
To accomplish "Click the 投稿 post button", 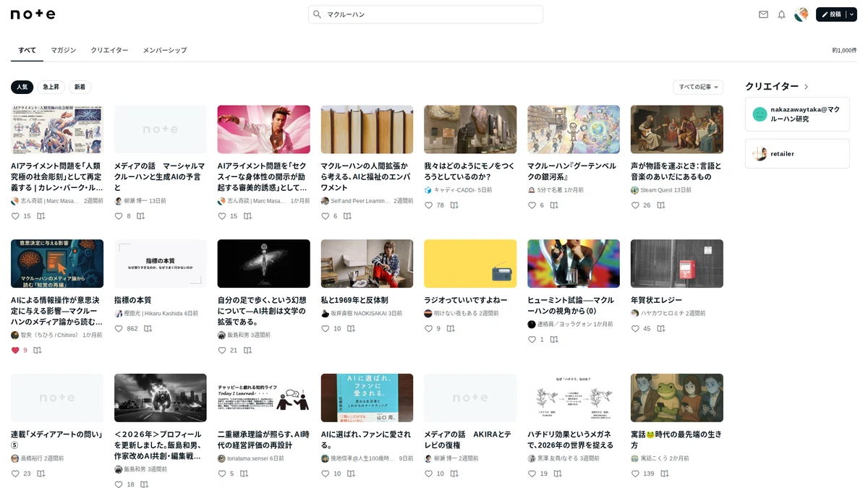I will pyautogui.click(x=831, y=14).
